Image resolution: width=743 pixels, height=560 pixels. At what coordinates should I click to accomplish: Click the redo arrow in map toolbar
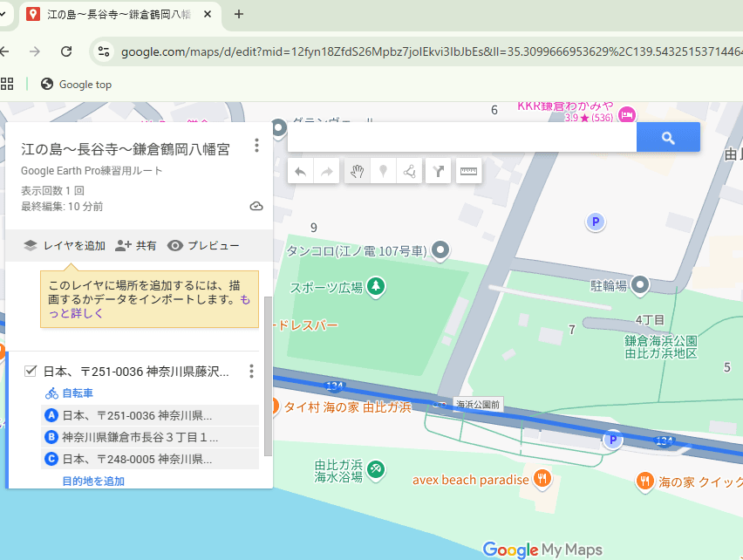pyautogui.click(x=327, y=172)
